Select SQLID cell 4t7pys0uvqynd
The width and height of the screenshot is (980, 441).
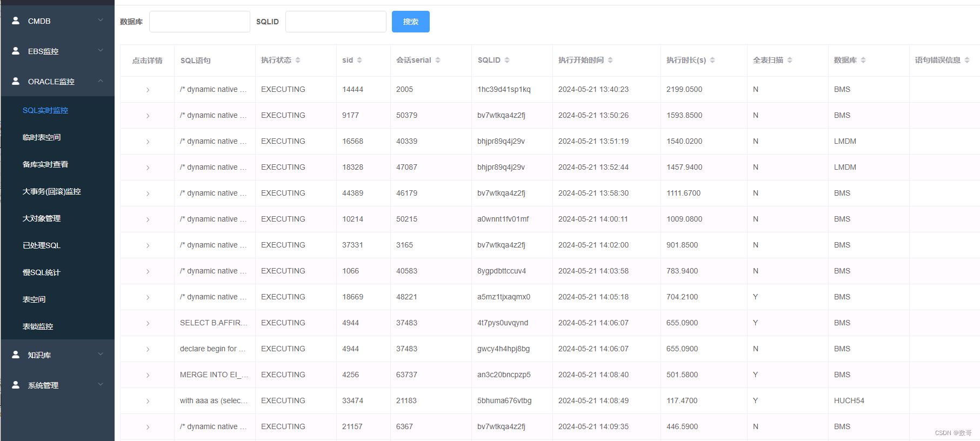503,323
